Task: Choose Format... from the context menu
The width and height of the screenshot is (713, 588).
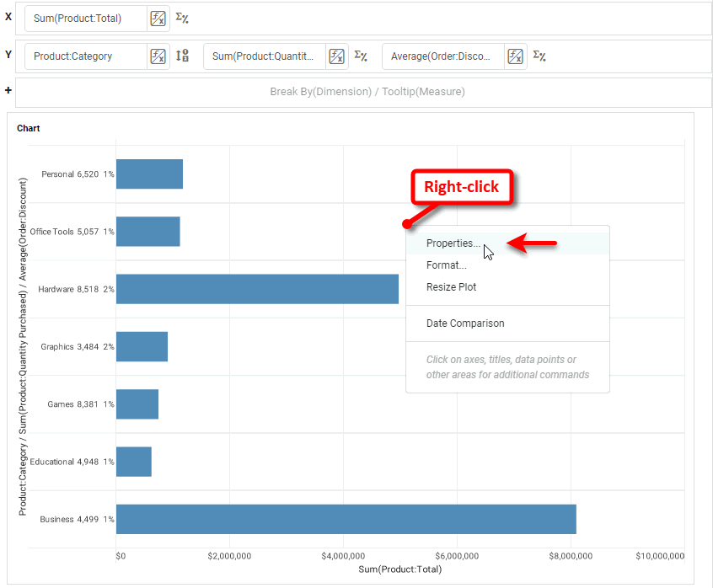Action: click(x=446, y=265)
